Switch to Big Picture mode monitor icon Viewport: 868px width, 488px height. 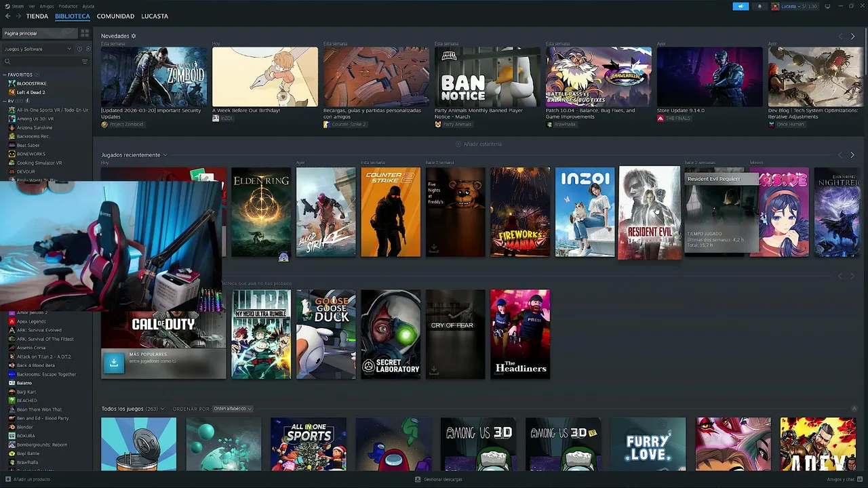coord(827,6)
